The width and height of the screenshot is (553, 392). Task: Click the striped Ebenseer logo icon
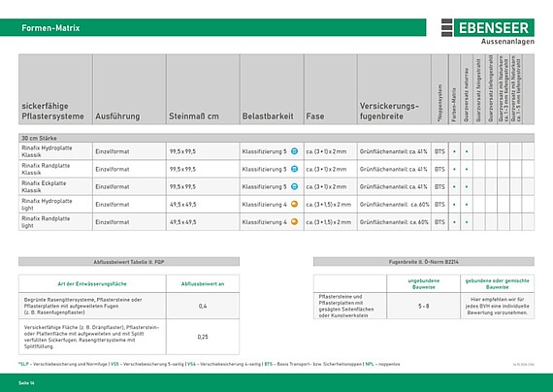pyautogui.click(x=447, y=27)
